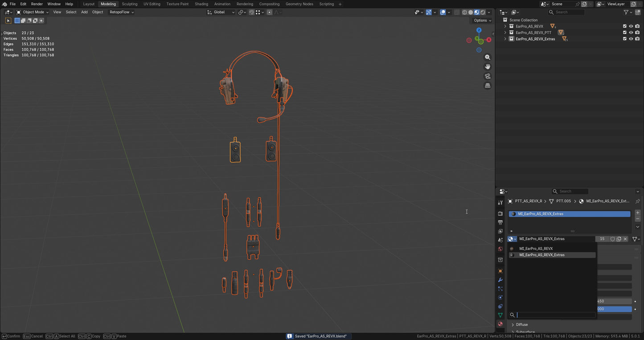Screen dimensions: 644x340
Task: Open the Render menu
Action: [x=37, y=4]
